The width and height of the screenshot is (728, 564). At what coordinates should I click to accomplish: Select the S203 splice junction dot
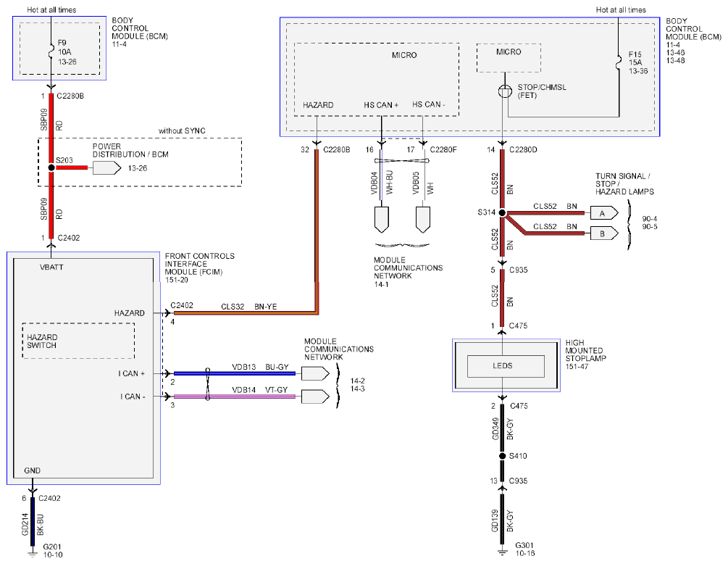[x=51, y=167]
